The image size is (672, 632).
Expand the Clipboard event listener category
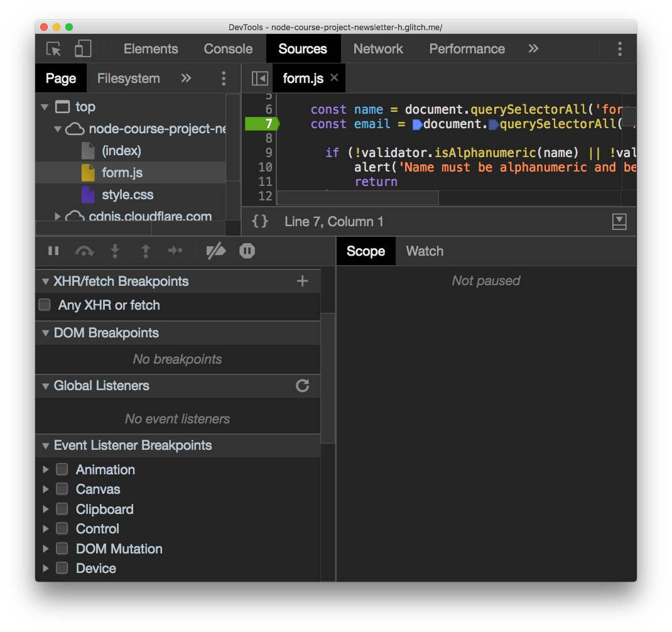[45, 509]
